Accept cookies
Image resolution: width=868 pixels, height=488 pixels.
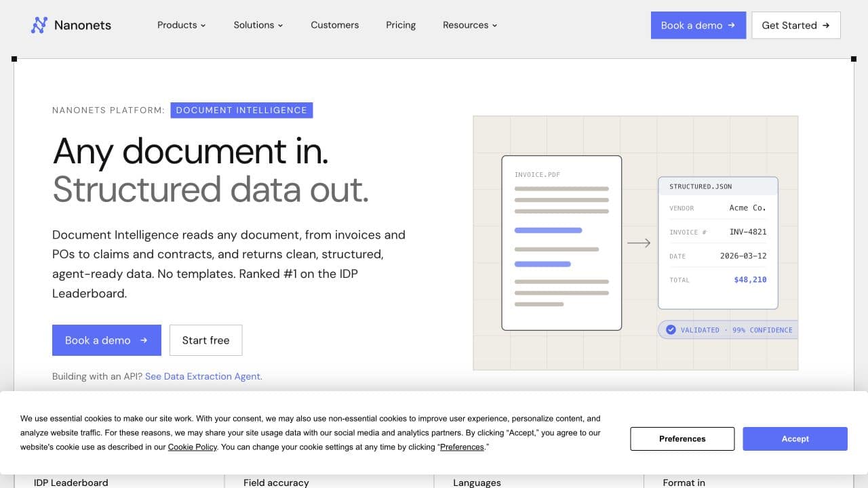(x=795, y=439)
